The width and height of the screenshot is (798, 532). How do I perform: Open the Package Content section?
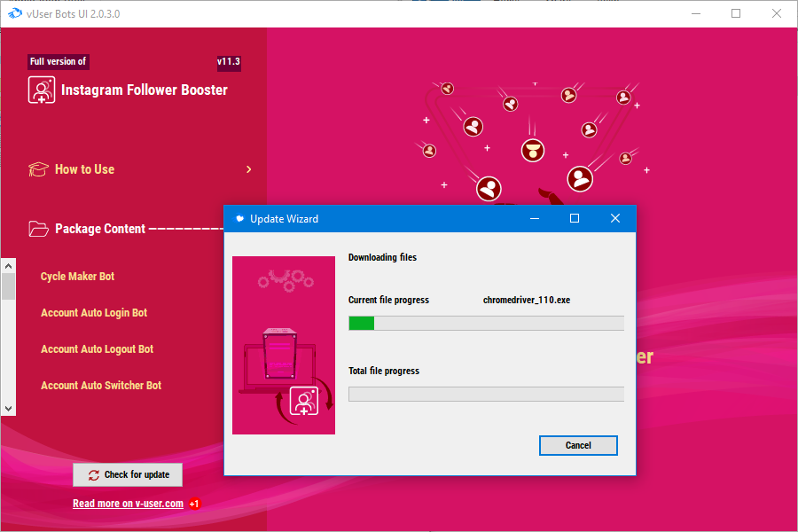pyautogui.click(x=100, y=229)
